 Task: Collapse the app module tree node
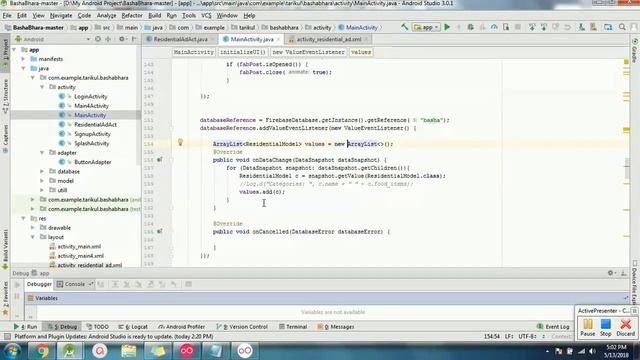point(15,49)
